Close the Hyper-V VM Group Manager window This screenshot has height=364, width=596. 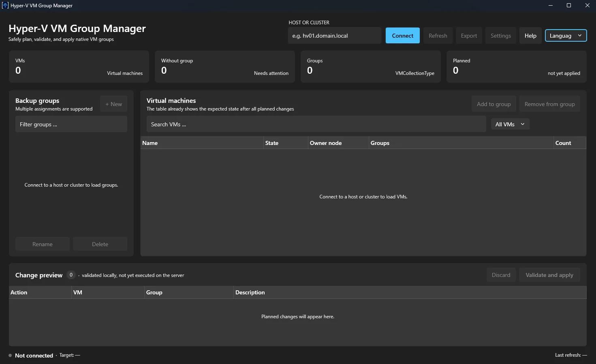click(587, 6)
